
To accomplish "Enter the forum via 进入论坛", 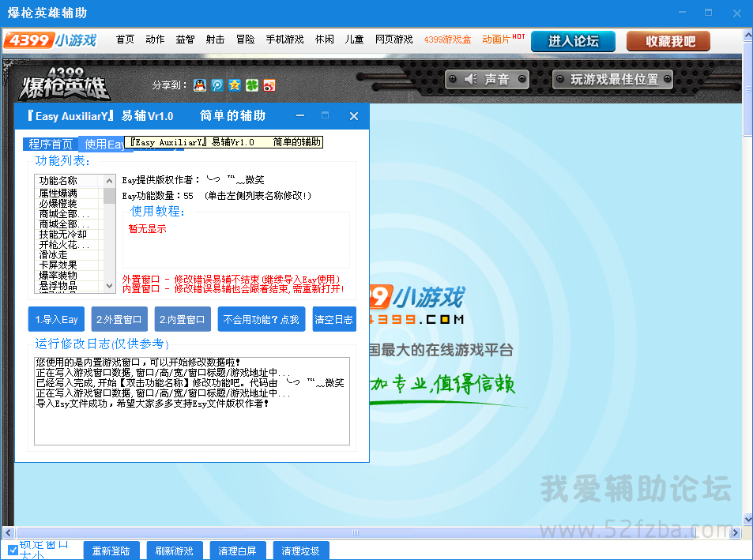I will [573, 41].
